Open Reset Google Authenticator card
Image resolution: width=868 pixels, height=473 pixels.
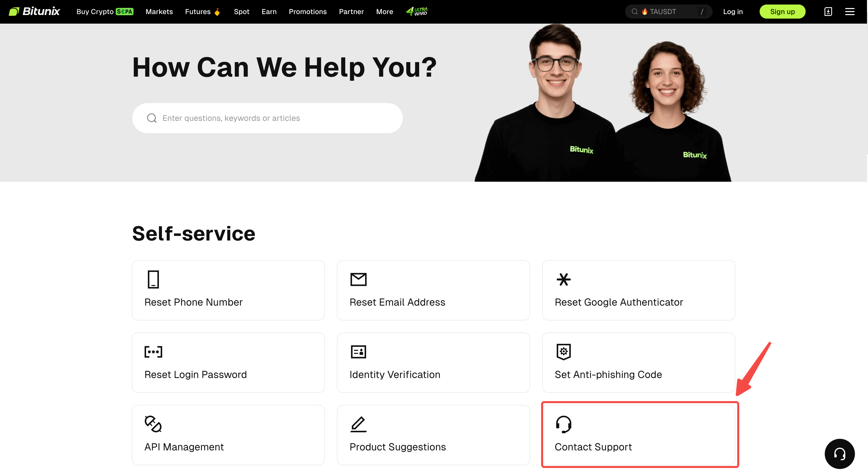pos(638,290)
